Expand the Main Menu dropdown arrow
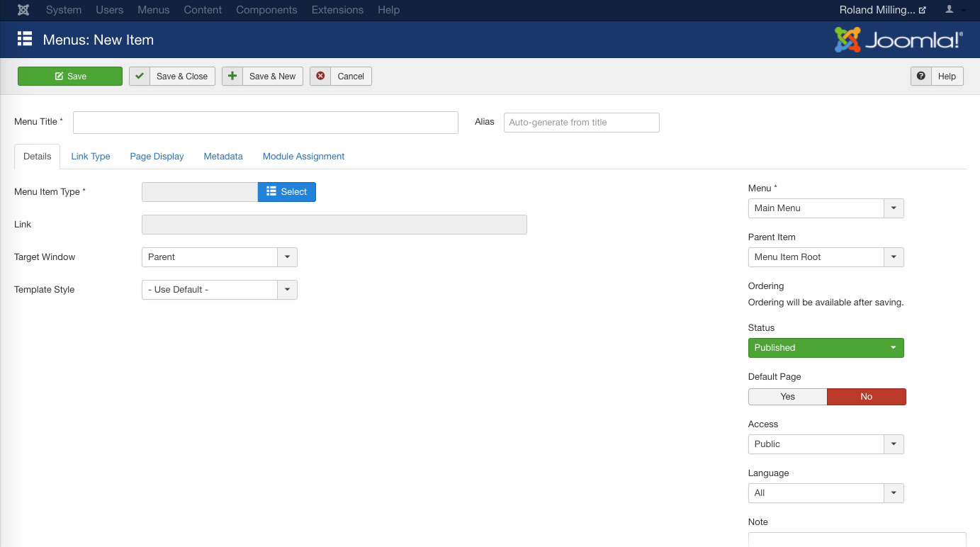 894,208
